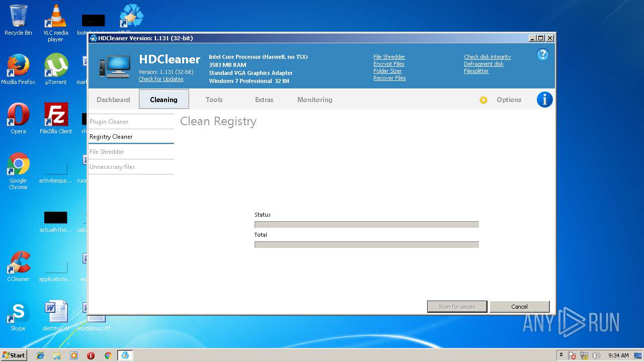
Task: Show hidden tray icons arrow
Action: [561, 355]
